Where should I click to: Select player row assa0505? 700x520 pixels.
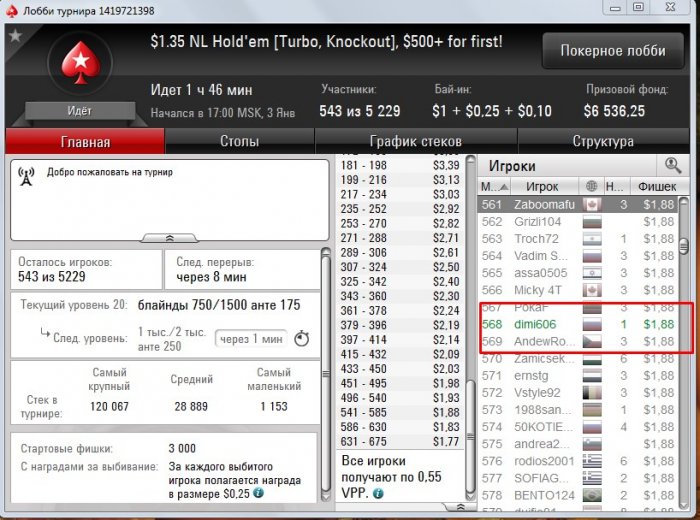pyautogui.click(x=578, y=273)
